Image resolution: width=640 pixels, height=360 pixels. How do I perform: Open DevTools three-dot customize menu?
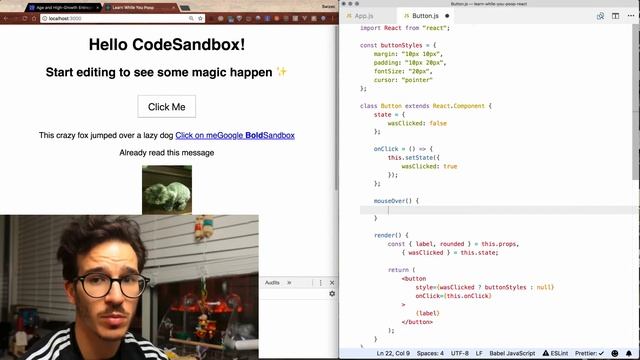(320, 282)
